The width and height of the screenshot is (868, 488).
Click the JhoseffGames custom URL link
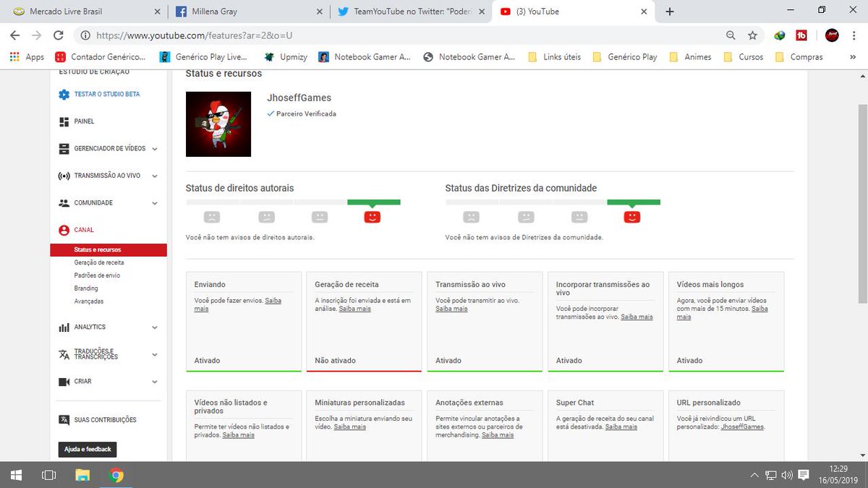click(742, 427)
